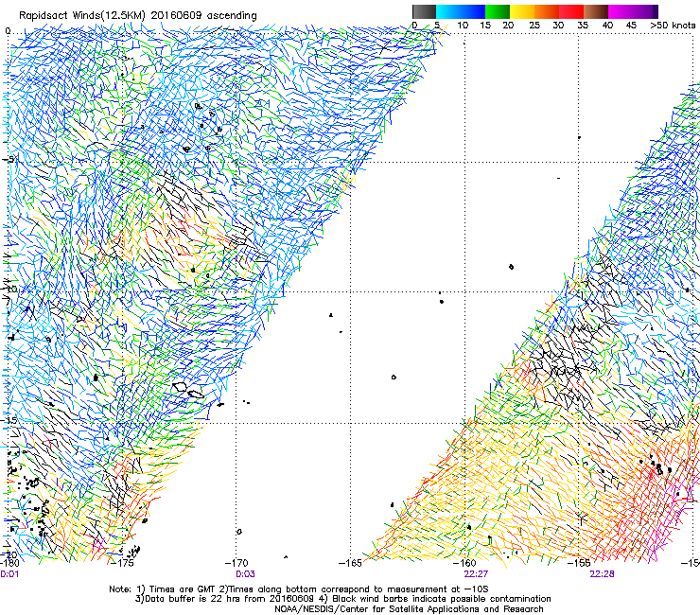Click the gray 0-5 knots color segment
700x615 pixels.
pos(424,11)
